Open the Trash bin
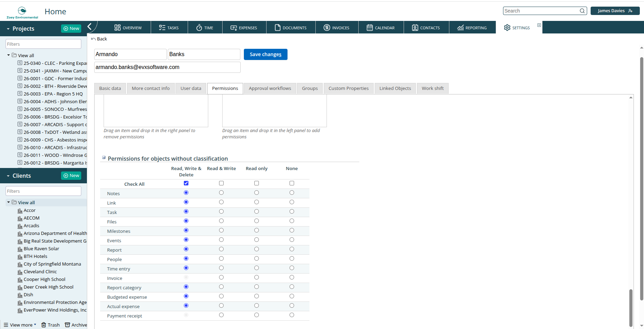Viewport: 644px width, 329px height. (50, 325)
